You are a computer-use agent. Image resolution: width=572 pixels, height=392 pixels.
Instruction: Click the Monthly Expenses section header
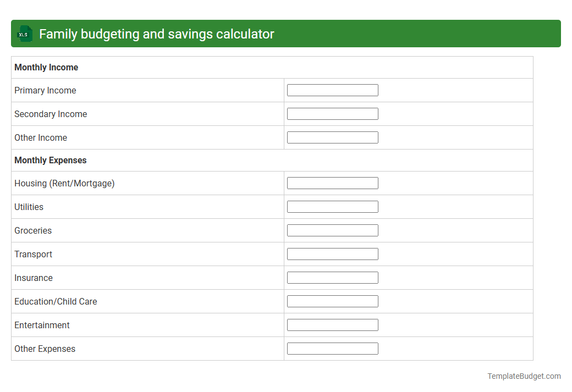click(x=50, y=160)
